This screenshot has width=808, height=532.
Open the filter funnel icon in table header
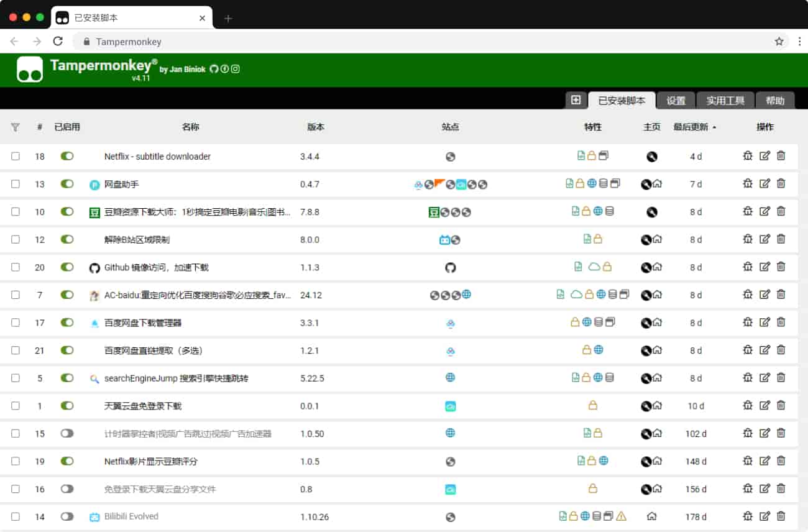16,127
